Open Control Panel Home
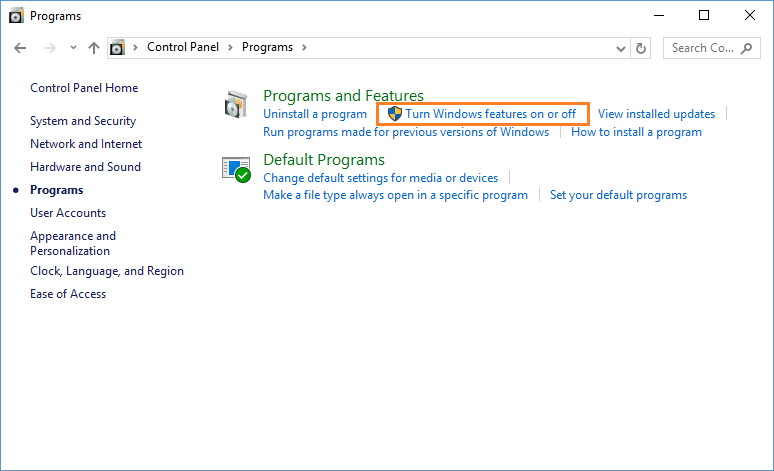This screenshot has width=774, height=471. pyautogui.click(x=84, y=88)
